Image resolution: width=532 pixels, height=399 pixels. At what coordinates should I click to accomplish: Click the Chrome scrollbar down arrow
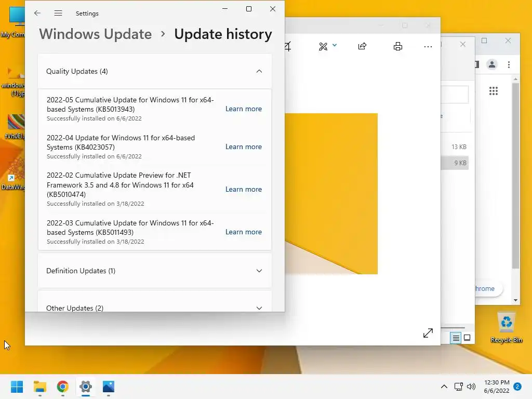pyautogui.click(x=516, y=300)
